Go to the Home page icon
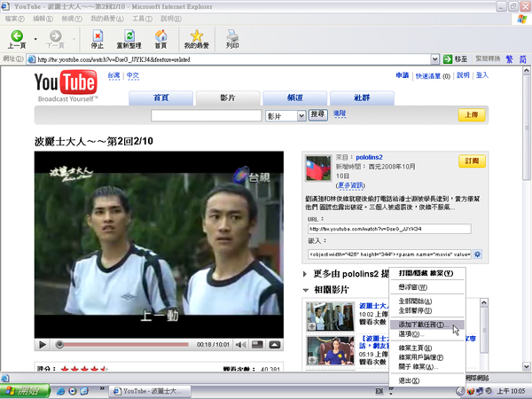 pyautogui.click(x=160, y=36)
